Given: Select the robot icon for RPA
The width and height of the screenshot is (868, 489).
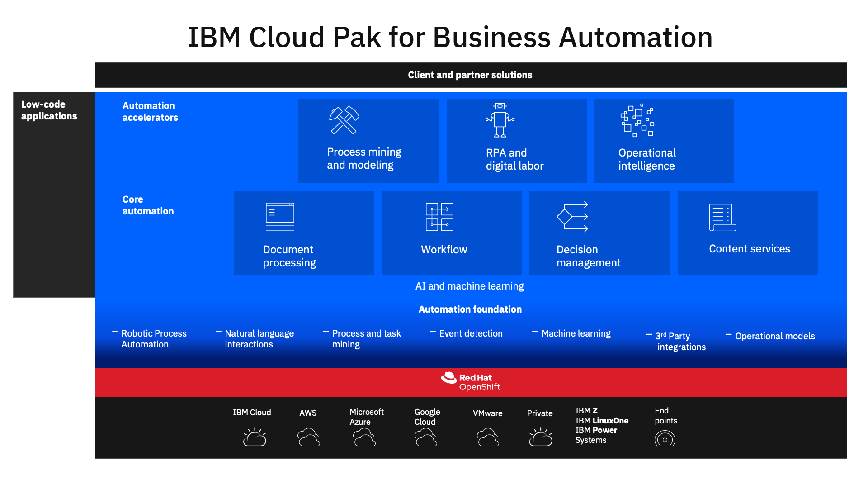Looking at the screenshot, I should 500,120.
